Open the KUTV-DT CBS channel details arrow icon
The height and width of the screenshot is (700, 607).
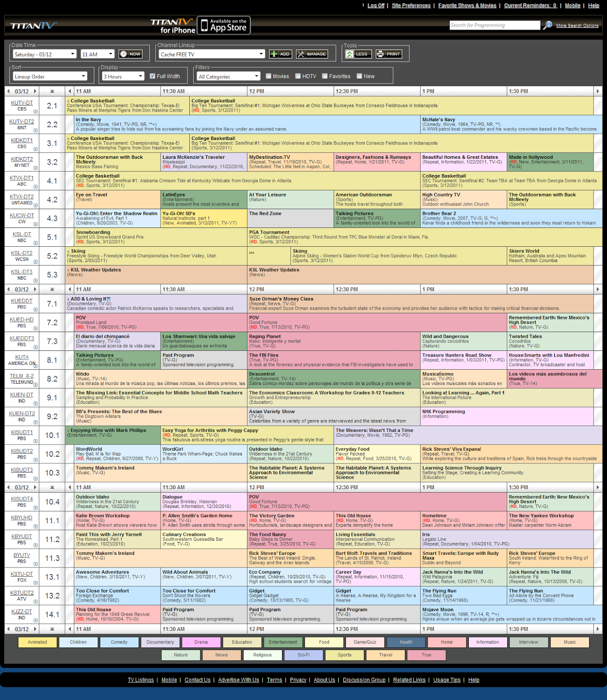(x=35, y=112)
